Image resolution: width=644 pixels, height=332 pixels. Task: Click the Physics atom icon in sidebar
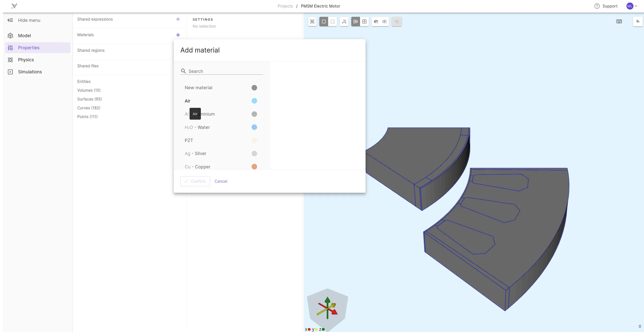pyautogui.click(x=10, y=60)
